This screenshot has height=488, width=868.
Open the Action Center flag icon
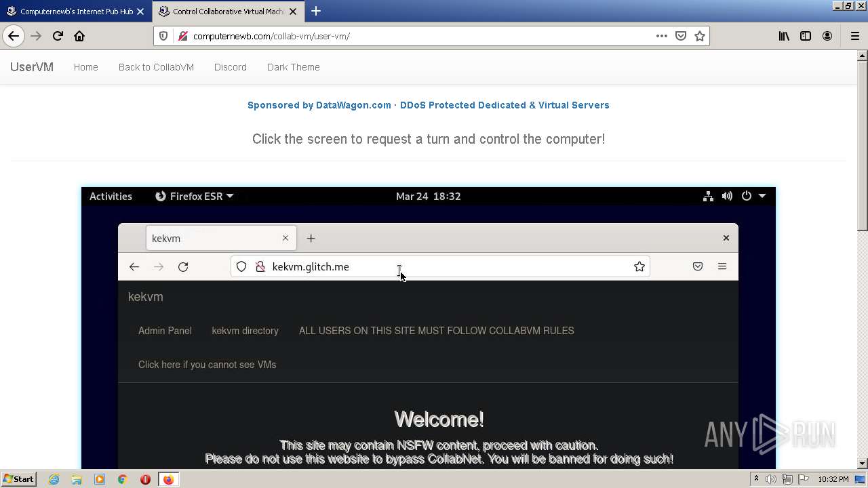[802, 479]
